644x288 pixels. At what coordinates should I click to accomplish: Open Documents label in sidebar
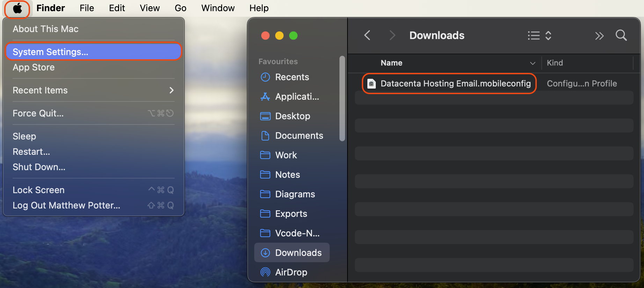point(299,136)
